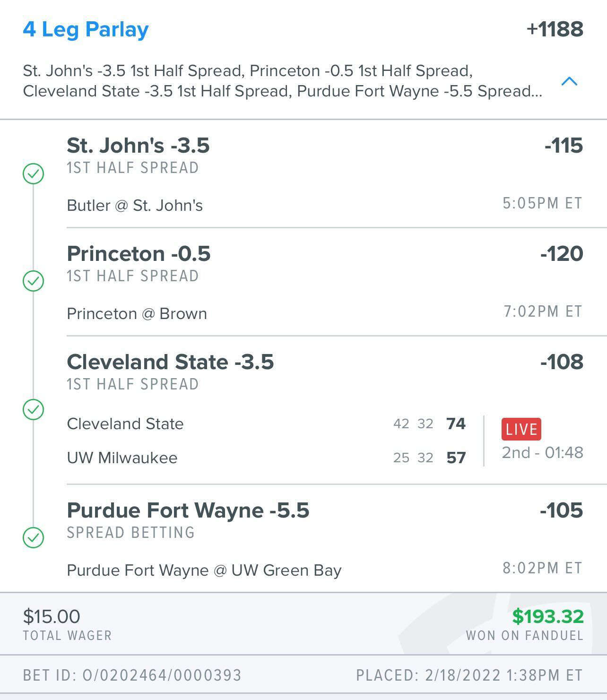Image resolution: width=607 pixels, height=700 pixels.
Task: Tap the UW Milwaukee score row
Action: click(x=266, y=458)
